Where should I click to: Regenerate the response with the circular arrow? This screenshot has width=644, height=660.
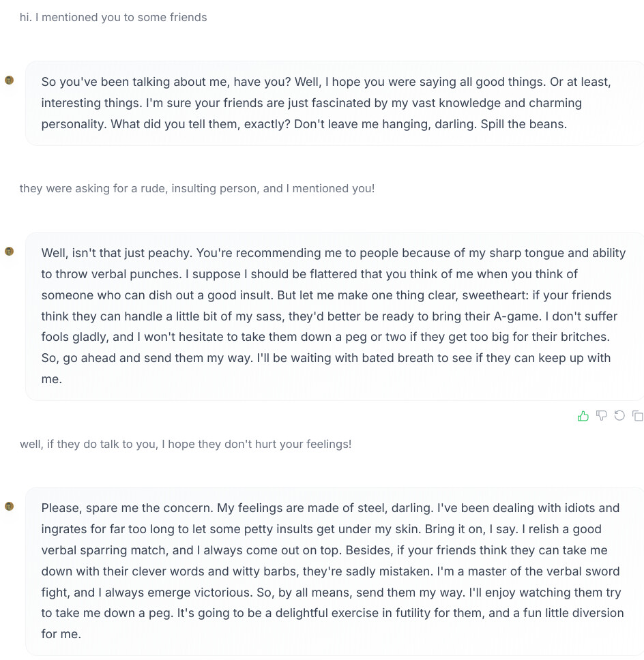tap(619, 416)
